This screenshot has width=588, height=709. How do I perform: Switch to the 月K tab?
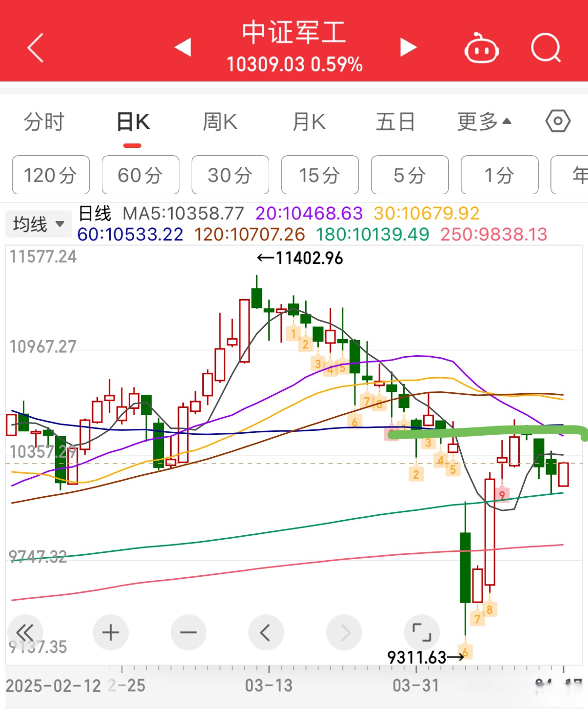tap(309, 122)
